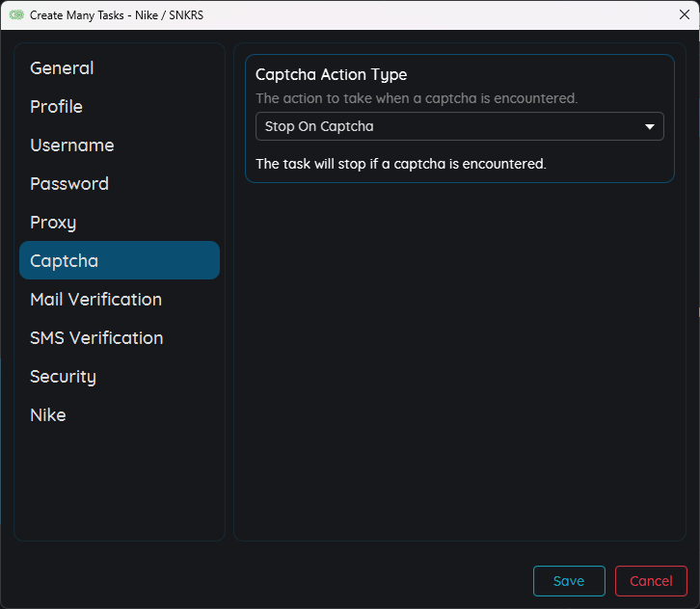Open the General settings section
Viewport: 700px width, 609px height.
(x=62, y=68)
